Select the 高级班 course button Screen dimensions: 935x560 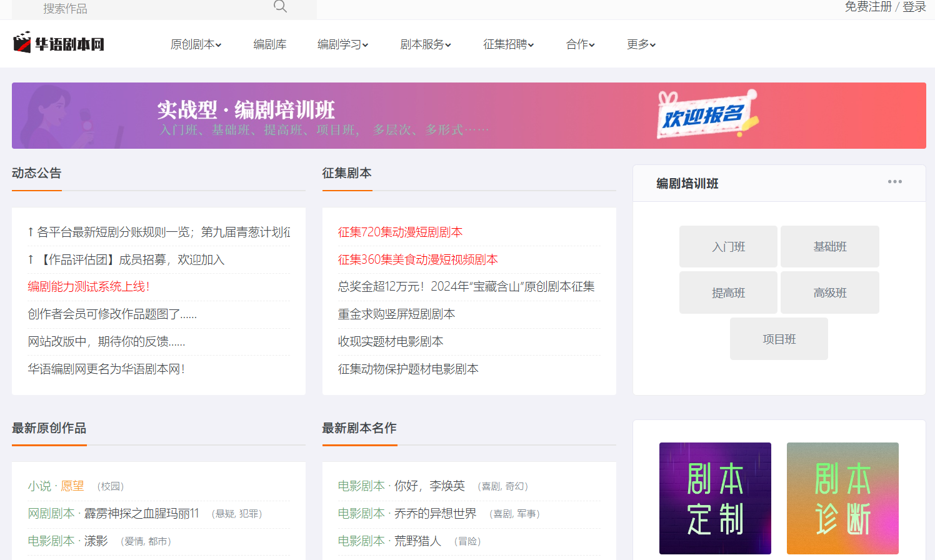tap(829, 292)
